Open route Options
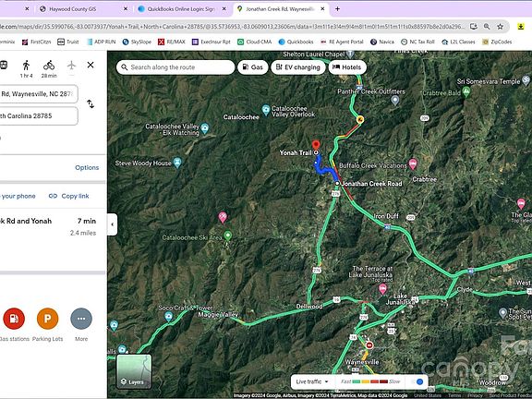Image resolution: width=532 pixels, height=399 pixels. [87, 167]
